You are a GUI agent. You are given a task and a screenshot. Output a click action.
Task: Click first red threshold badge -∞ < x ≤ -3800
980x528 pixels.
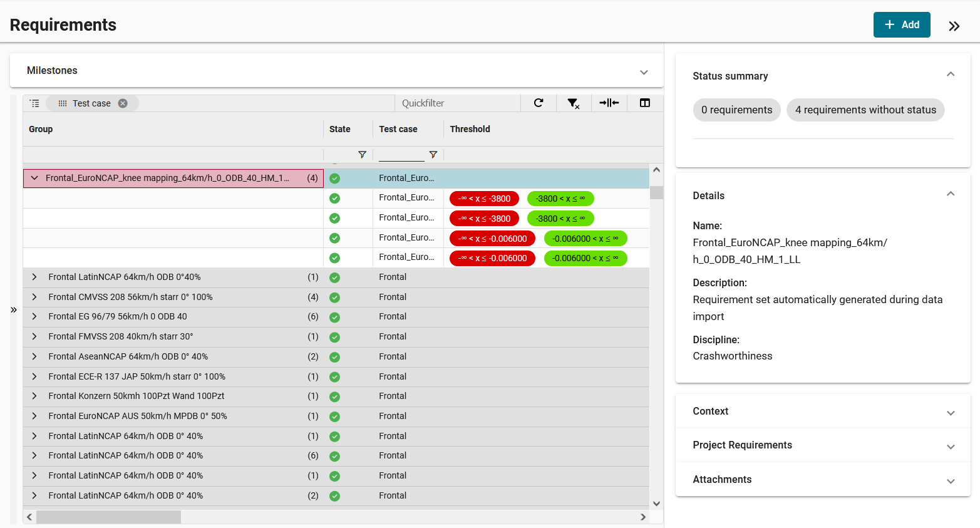[x=484, y=199]
